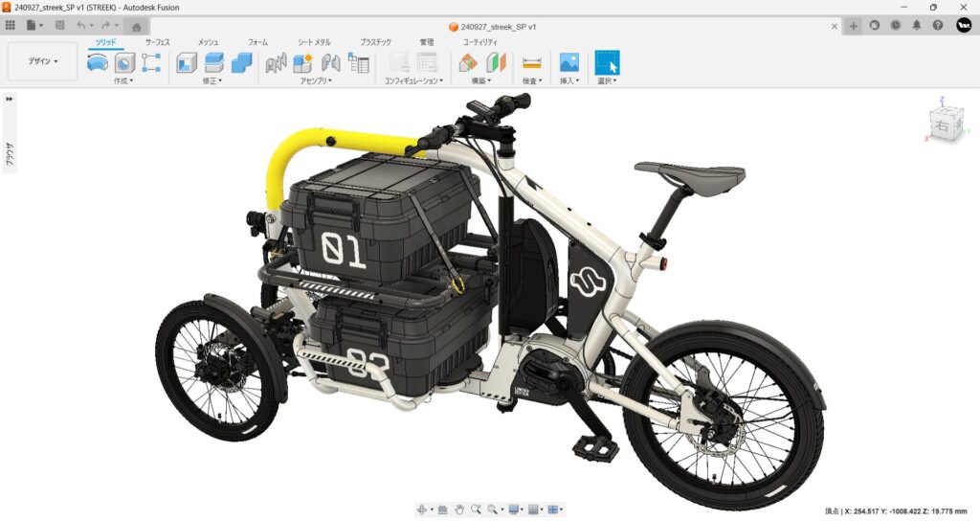The height and width of the screenshot is (521, 980).
Task: Select the Extrude tool in 作成 group
Action: tap(98, 62)
